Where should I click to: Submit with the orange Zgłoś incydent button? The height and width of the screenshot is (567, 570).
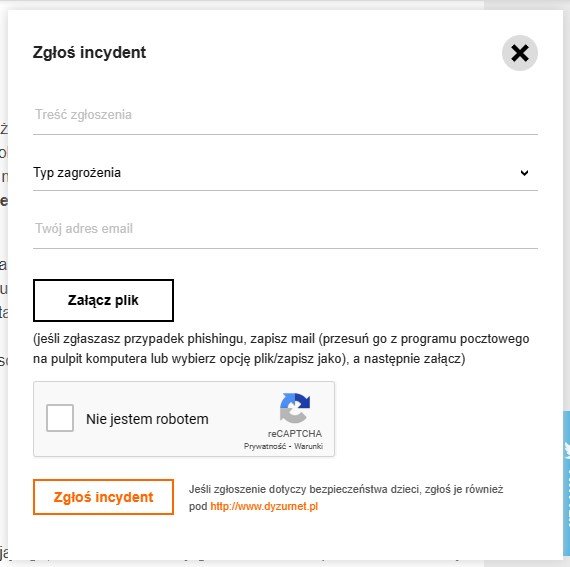coord(103,497)
